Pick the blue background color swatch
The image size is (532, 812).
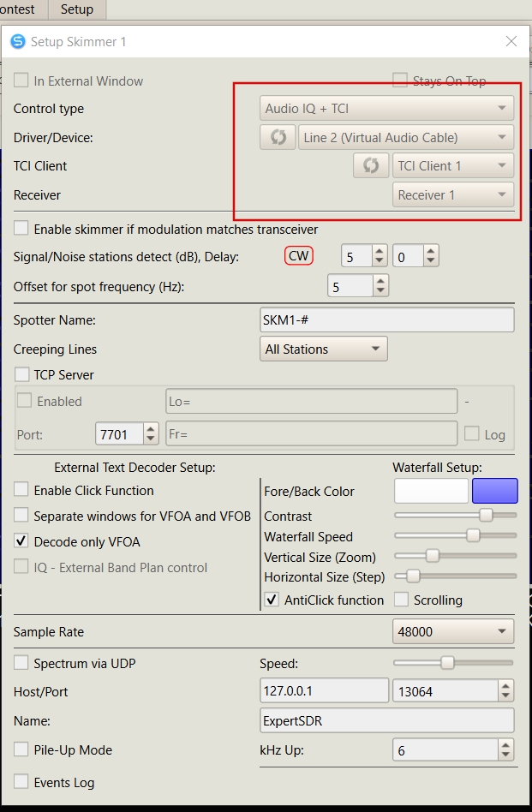click(x=494, y=491)
